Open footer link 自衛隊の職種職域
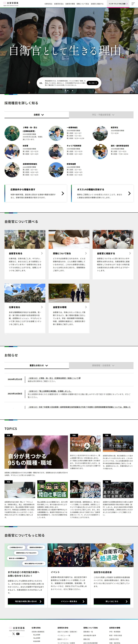 [38, 632]
